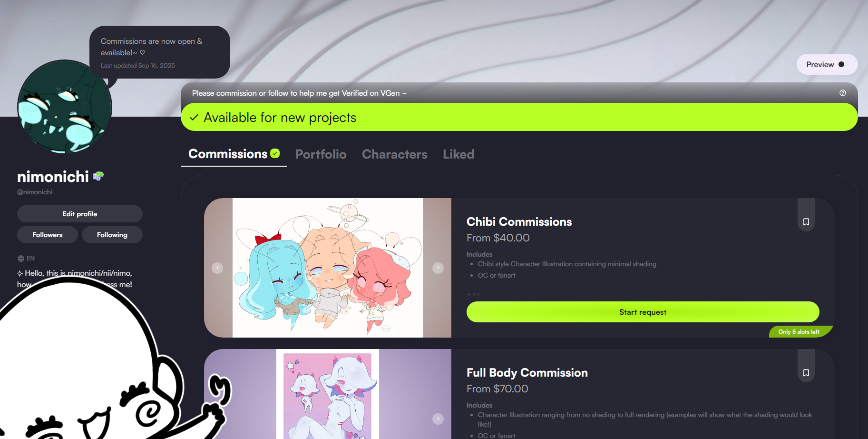Open the Following list

(112, 235)
